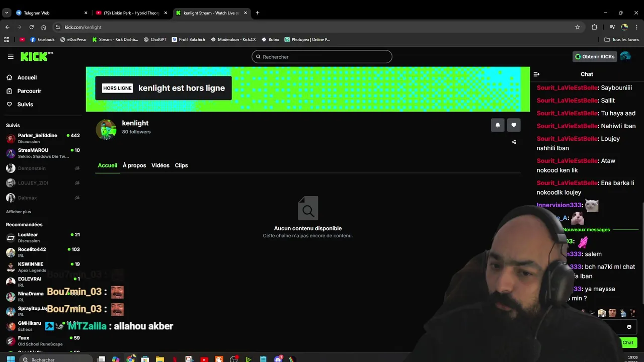Open the Stream - Kick Dashboard bookmark
This screenshot has width=644, height=362.
pyautogui.click(x=115, y=39)
